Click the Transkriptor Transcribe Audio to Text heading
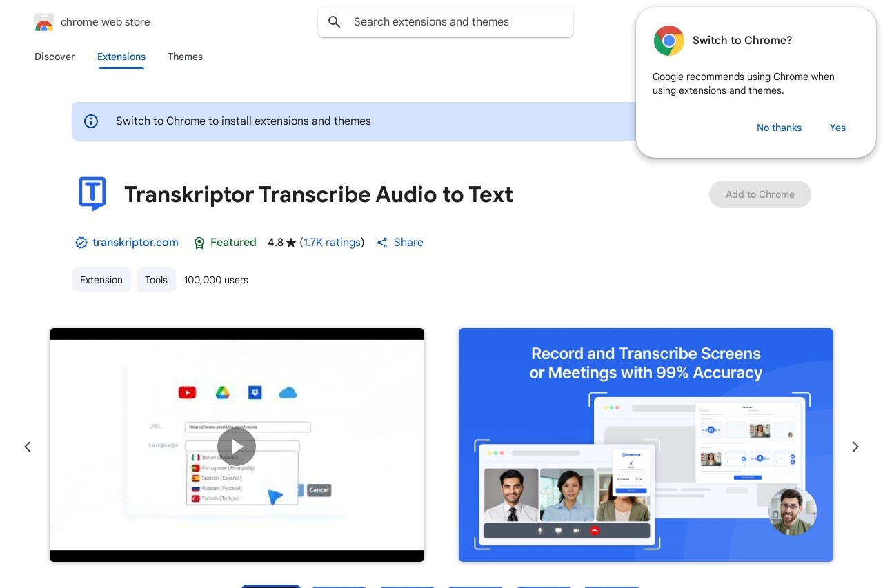The width and height of the screenshot is (883, 588). (319, 194)
